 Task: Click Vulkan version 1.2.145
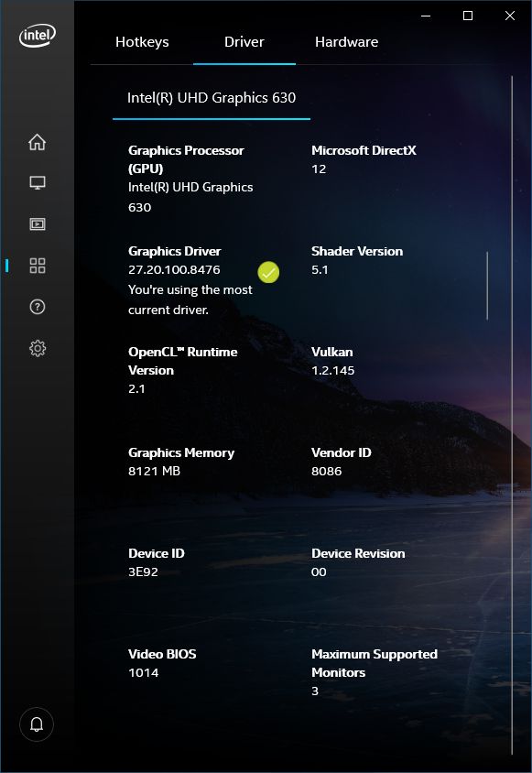click(x=332, y=370)
